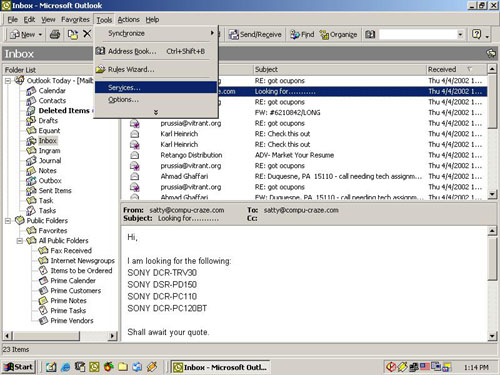Select the FW: #6210842/LONG message
Viewport: 500px width, 375px height.
click(304, 113)
